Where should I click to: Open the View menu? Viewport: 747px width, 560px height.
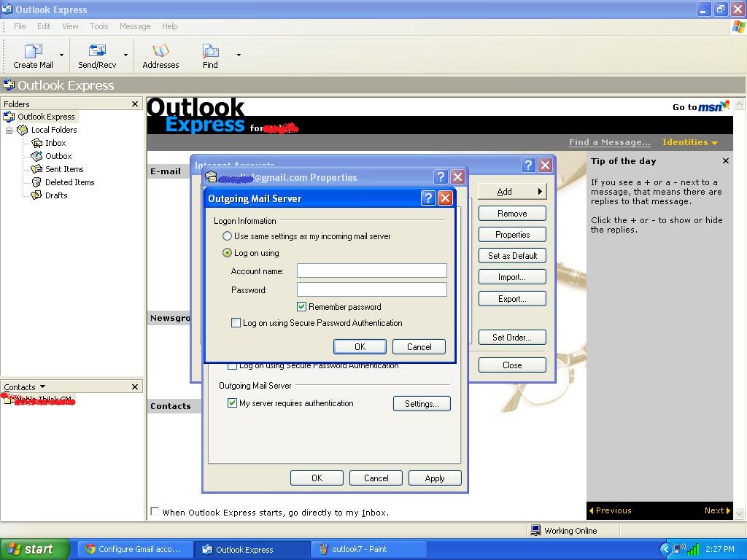[70, 26]
